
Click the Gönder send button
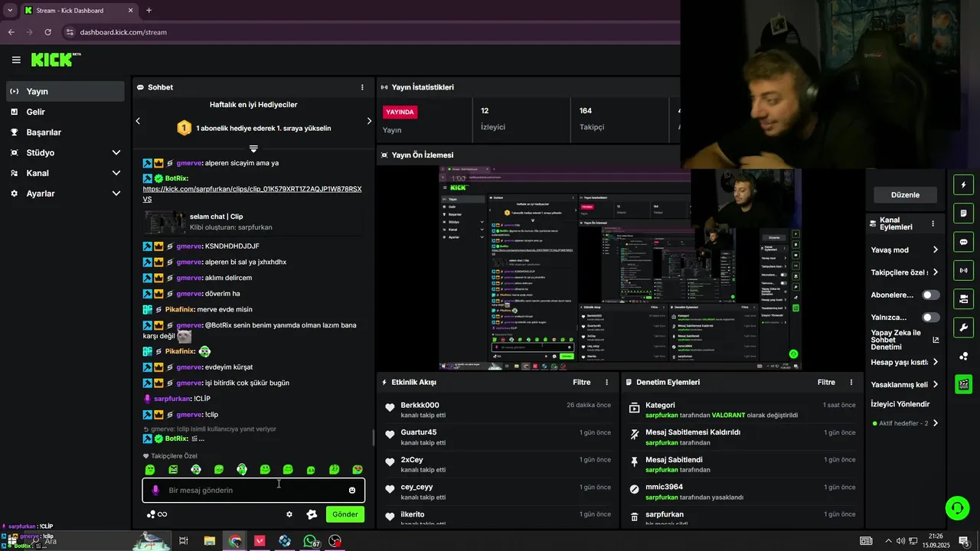click(345, 514)
